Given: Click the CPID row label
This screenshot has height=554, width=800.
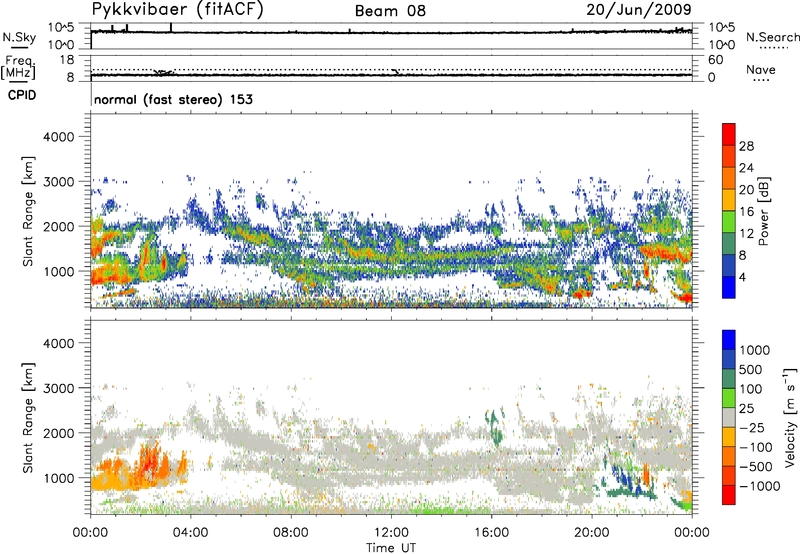Looking at the screenshot, I should click(x=22, y=95).
